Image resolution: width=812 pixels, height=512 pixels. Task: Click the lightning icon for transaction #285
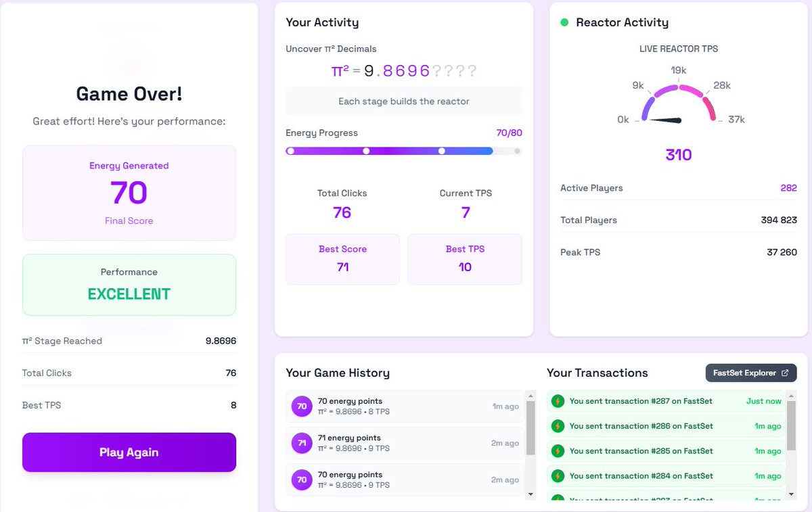point(558,451)
